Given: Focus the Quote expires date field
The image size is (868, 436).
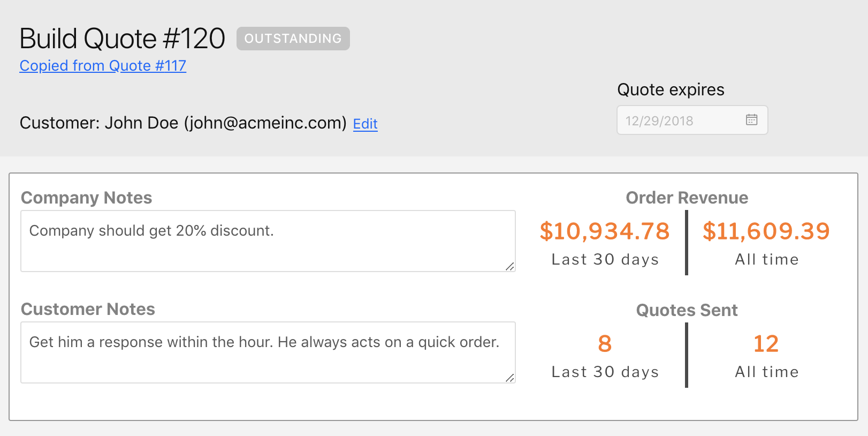Looking at the screenshot, I should click(x=680, y=121).
